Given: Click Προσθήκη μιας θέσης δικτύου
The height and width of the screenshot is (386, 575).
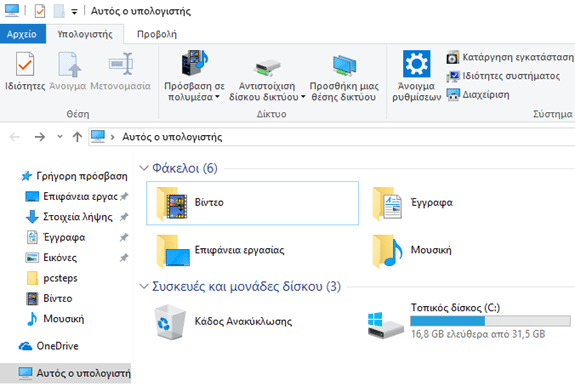Looking at the screenshot, I should tap(344, 76).
